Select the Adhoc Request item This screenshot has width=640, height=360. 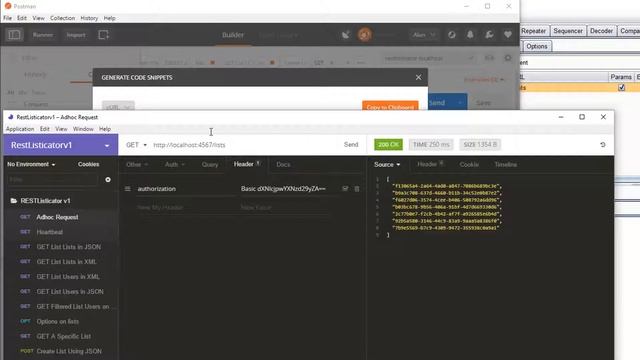(x=61, y=217)
